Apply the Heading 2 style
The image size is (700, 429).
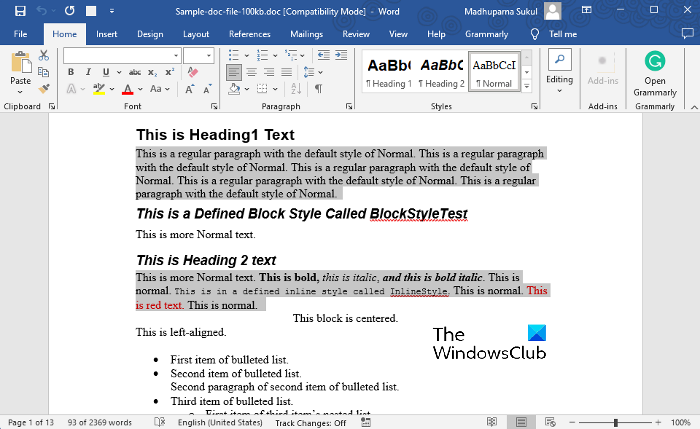point(441,72)
